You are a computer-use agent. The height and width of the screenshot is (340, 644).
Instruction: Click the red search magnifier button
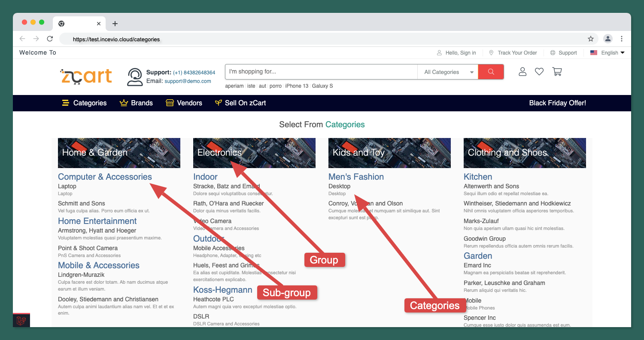491,72
